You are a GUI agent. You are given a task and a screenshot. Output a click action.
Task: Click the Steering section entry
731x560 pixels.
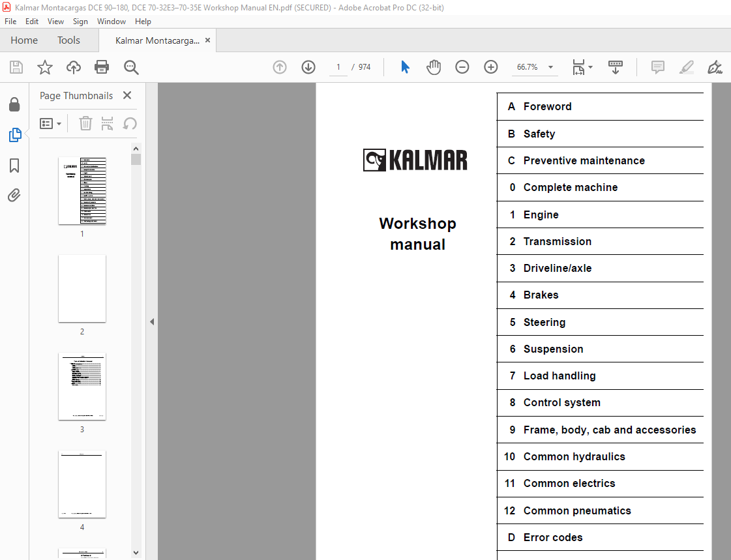[x=600, y=323]
